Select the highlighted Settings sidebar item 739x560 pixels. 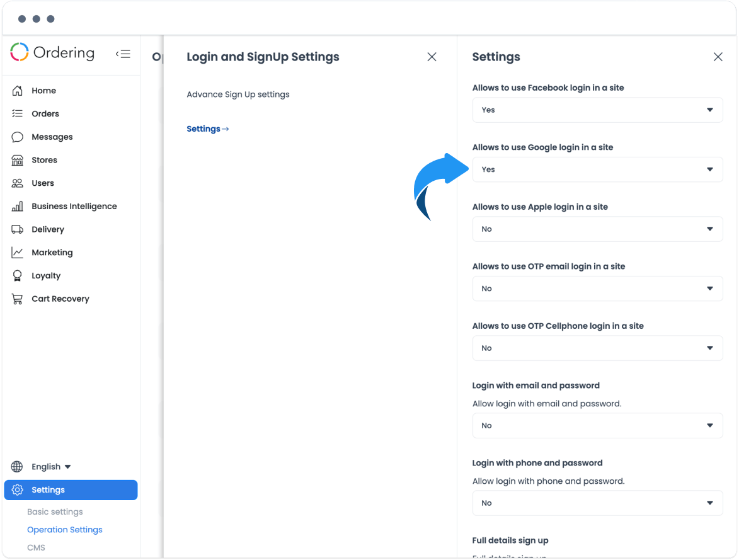coord(71,490)
